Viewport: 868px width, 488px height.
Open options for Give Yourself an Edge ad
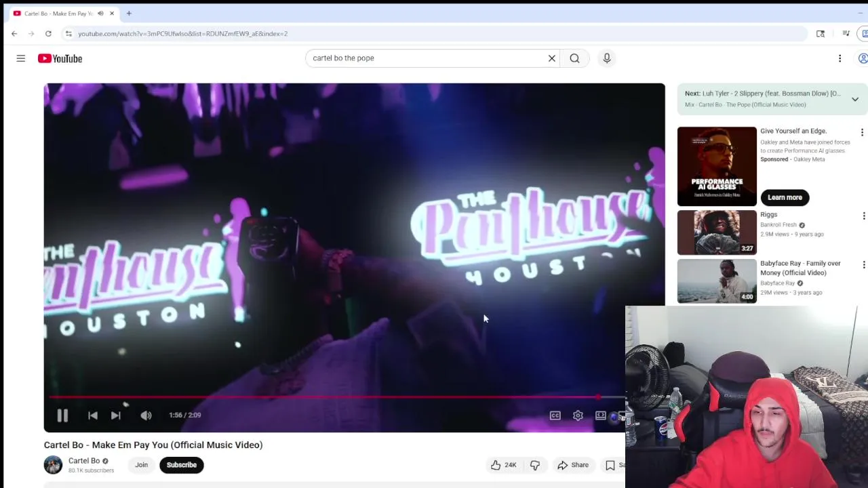coord(862,132)
